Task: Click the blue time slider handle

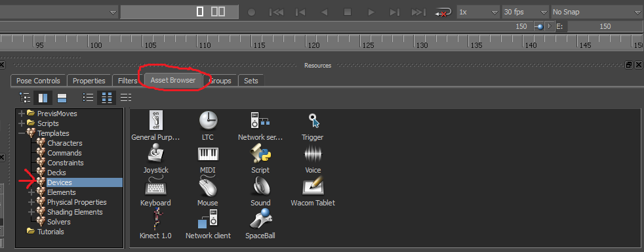Action: [540, 27]
